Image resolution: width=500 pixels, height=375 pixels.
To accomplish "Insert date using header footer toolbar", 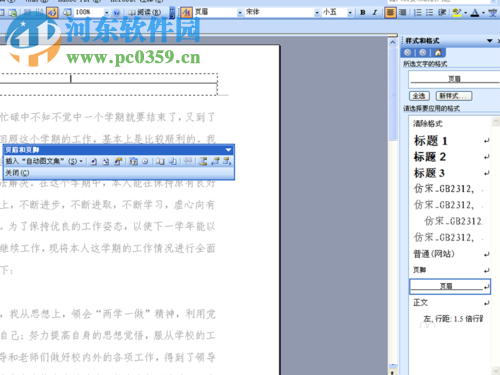I will click(x=133, y=162).
